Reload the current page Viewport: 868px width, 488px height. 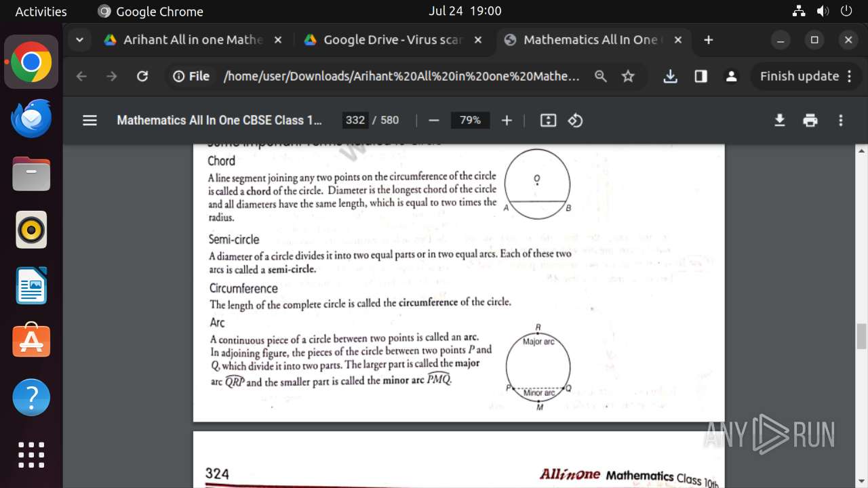coord(142,77)
